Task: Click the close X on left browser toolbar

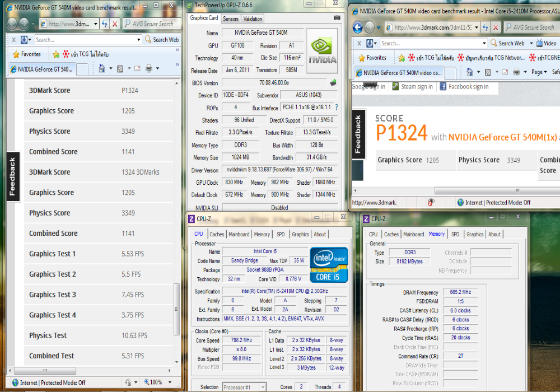Action: 13,40
